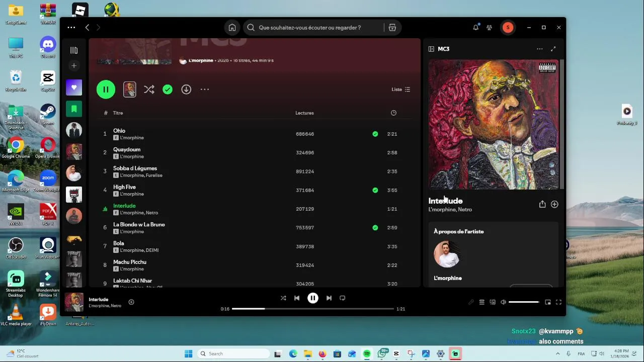Sort by the Titre column header
The height and width of the screenshot is (362, 644).
click(x=118, y=113)
